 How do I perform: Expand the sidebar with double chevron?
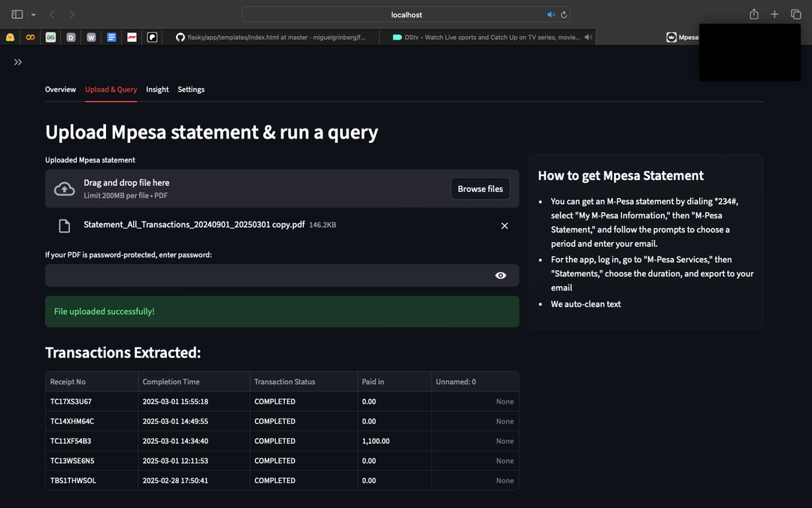pos(18,62)
